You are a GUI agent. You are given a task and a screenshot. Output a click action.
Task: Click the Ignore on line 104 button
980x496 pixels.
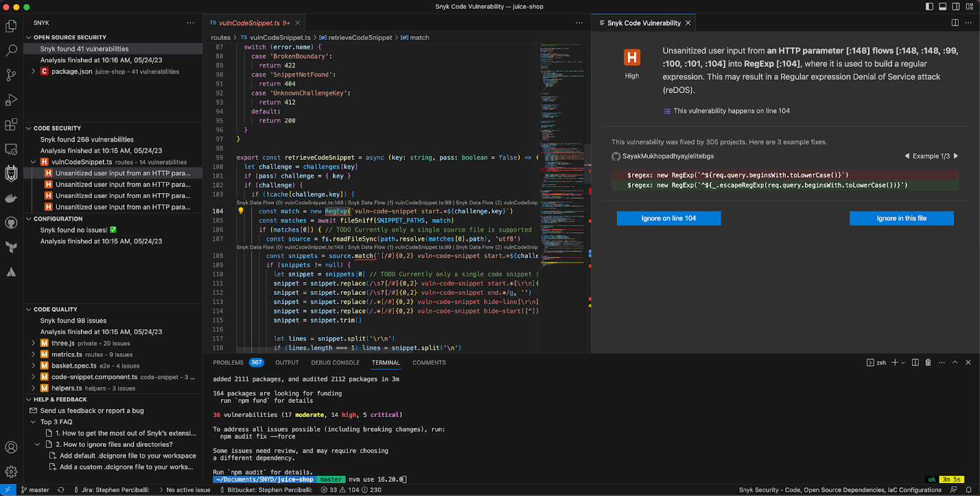tap(668, 218)
